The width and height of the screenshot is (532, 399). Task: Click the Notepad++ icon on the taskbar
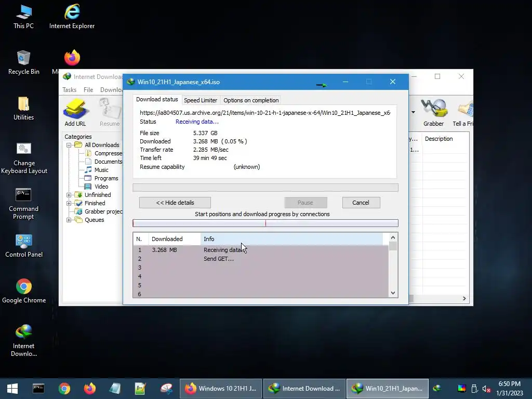(x=140, y=389)
